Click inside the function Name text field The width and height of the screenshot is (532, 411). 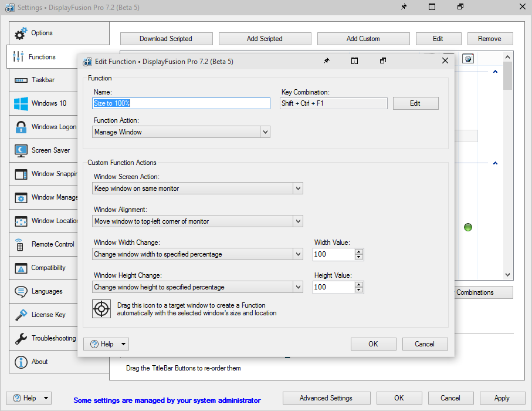[181, 103]
